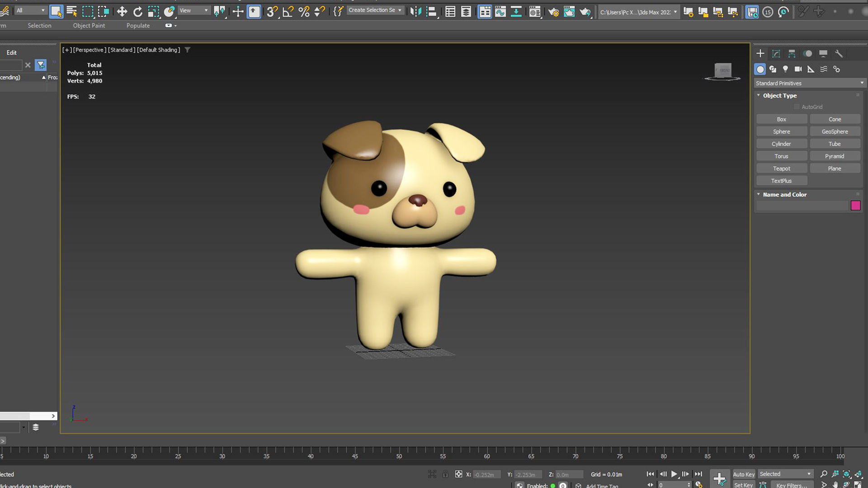The width and height of the screenshot is (868, 488).
Task: Select Lights category in Create panel
Action: [785, 69]
